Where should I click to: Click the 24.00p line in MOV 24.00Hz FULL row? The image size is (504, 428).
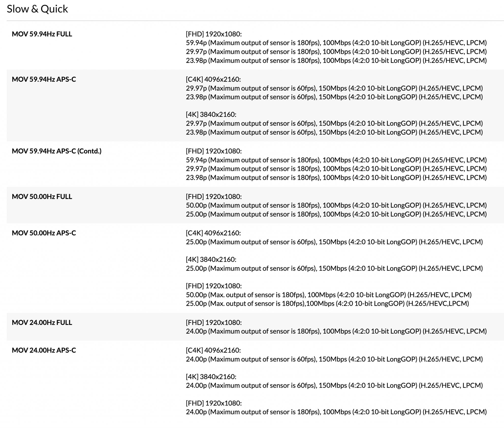pos(336,331)
